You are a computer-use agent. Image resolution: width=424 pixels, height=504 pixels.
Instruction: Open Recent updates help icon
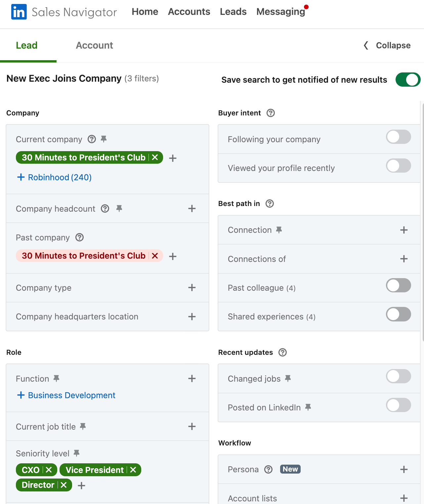282,353
